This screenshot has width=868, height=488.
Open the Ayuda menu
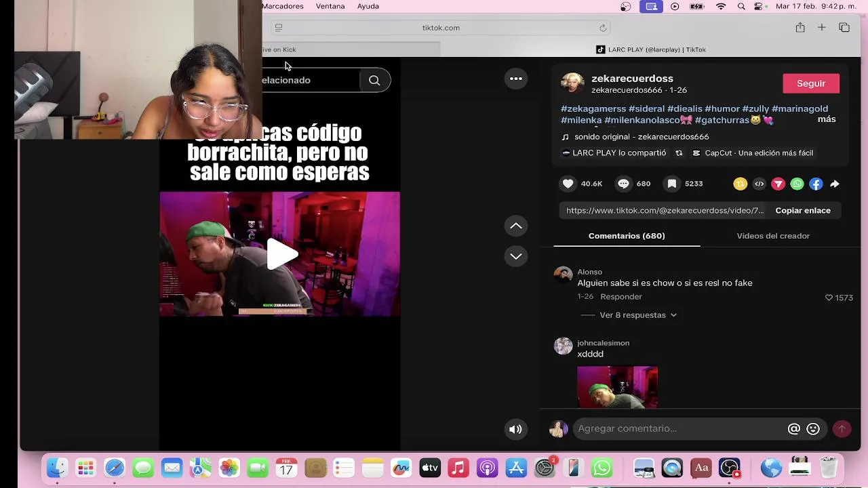click(x=368, y=6)
